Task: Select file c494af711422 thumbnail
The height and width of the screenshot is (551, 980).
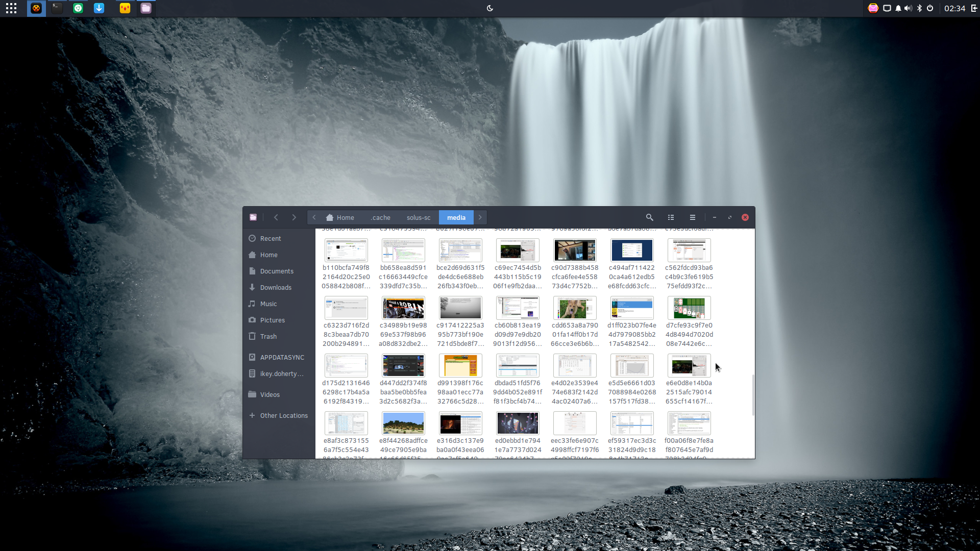Action: [632, 251]
